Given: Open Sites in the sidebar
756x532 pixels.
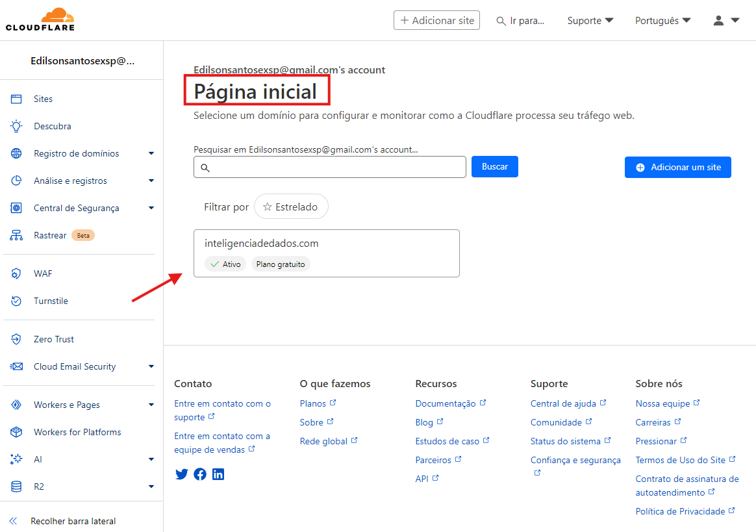Looking at the screenshot, I should [x=43, y=99].
